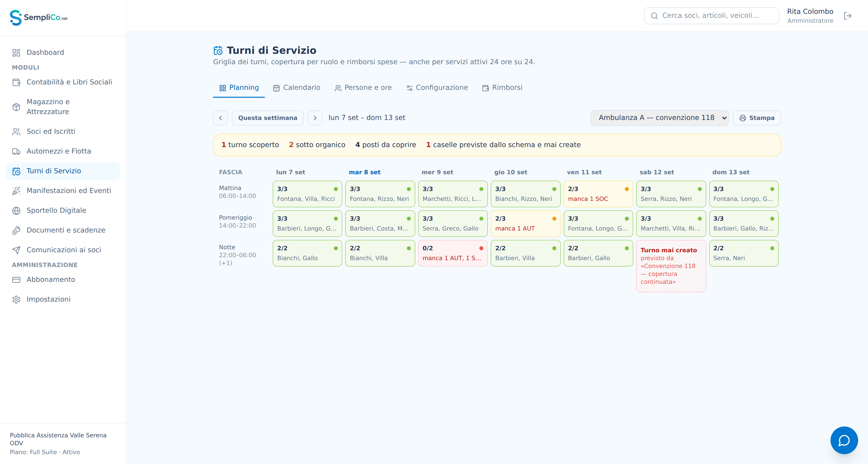Open the Ambulanza A — convenzione 118 dropdown
The height and width of the screenshot is (464, 868).
[x=659, y=118]
